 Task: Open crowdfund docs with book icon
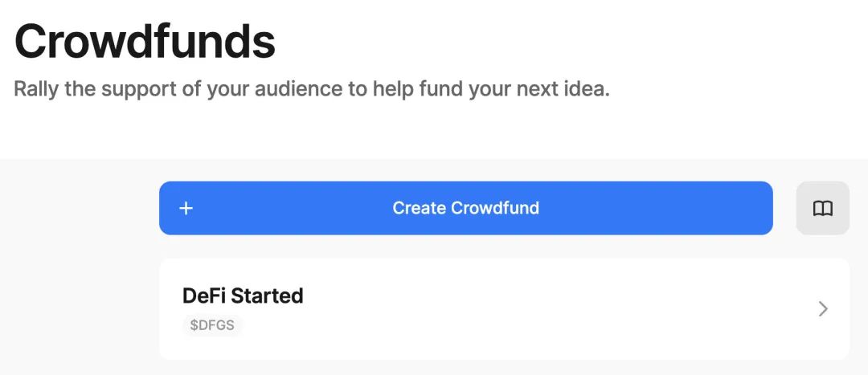(x=823, y=208)
